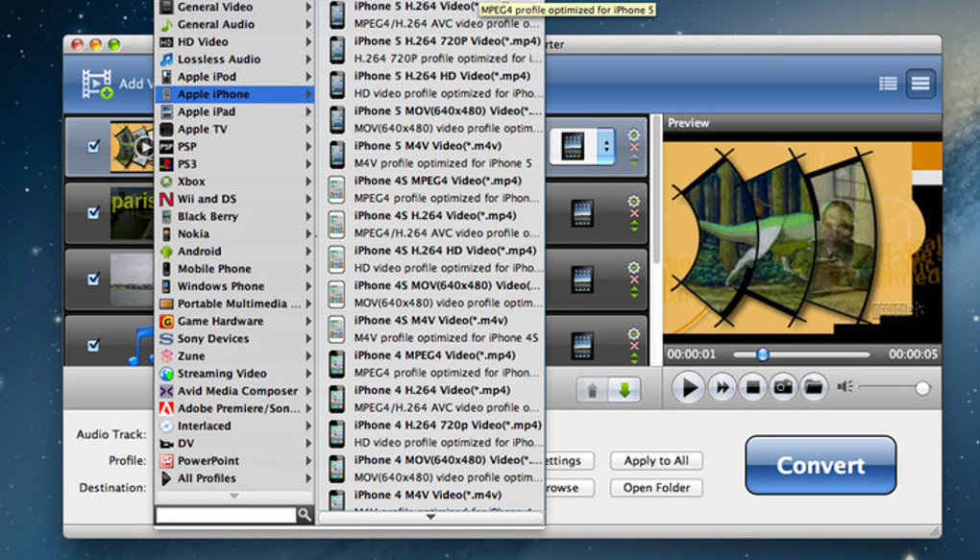Select the first video thumbnail
Viewport: 980px width, 560px height.
point(132,147)
